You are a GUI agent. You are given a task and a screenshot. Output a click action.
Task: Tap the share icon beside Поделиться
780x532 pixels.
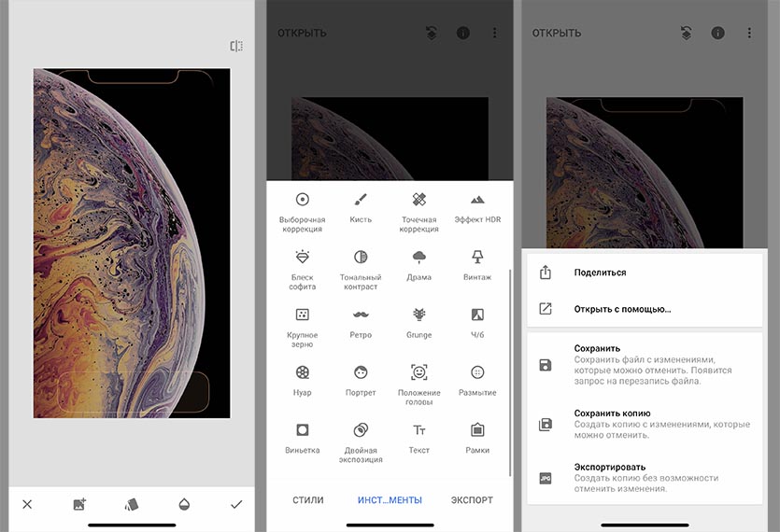pyautogui.click(x=546, y=272)
